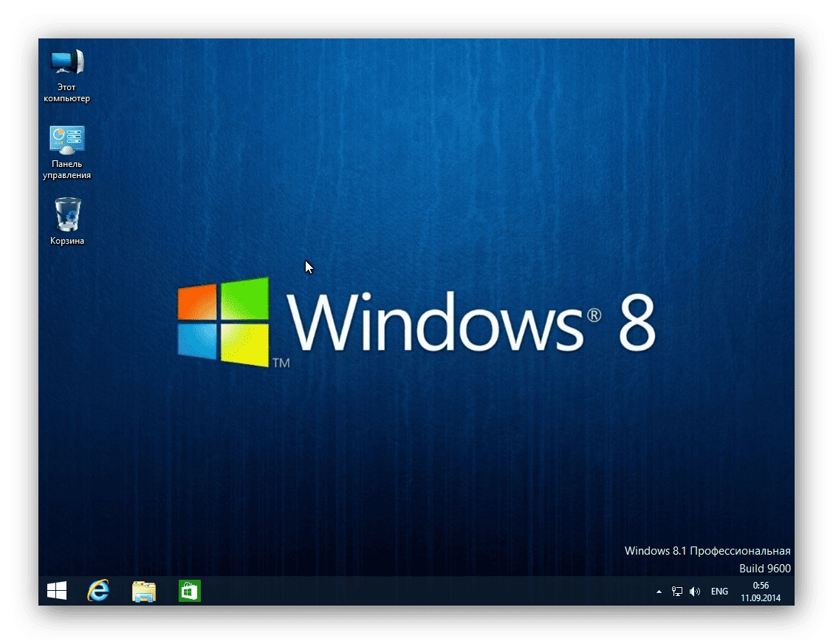Image resolution: width=833 pixels, height=644 pixels.
Task: Click the Панель управления label text
Action: (67, 170)
